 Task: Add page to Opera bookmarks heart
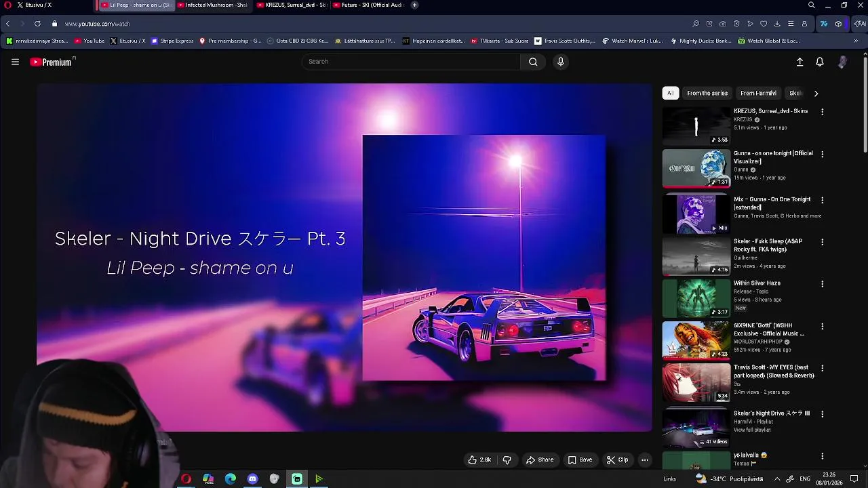[764, 24]
